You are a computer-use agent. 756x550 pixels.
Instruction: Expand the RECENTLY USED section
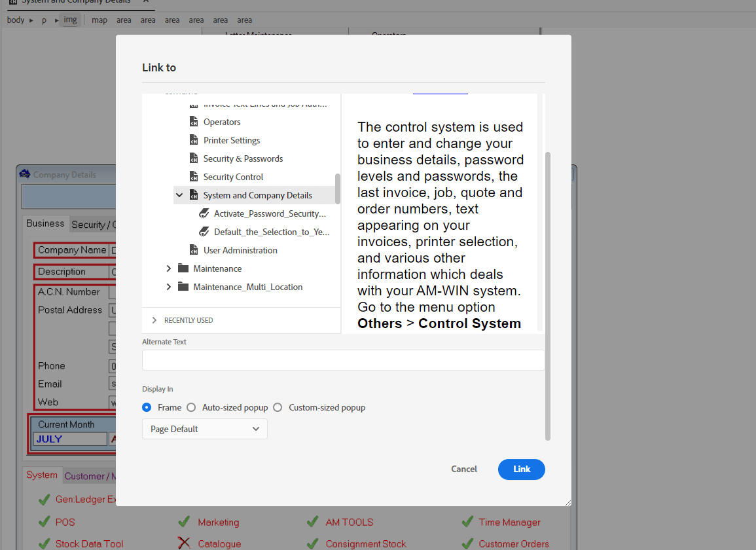click(153, 320)
